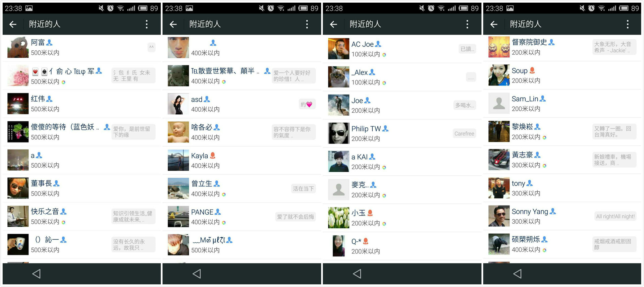Open Sonny Yang's list entry
This screenshot has height=287, width=644.
pos(562,216)
